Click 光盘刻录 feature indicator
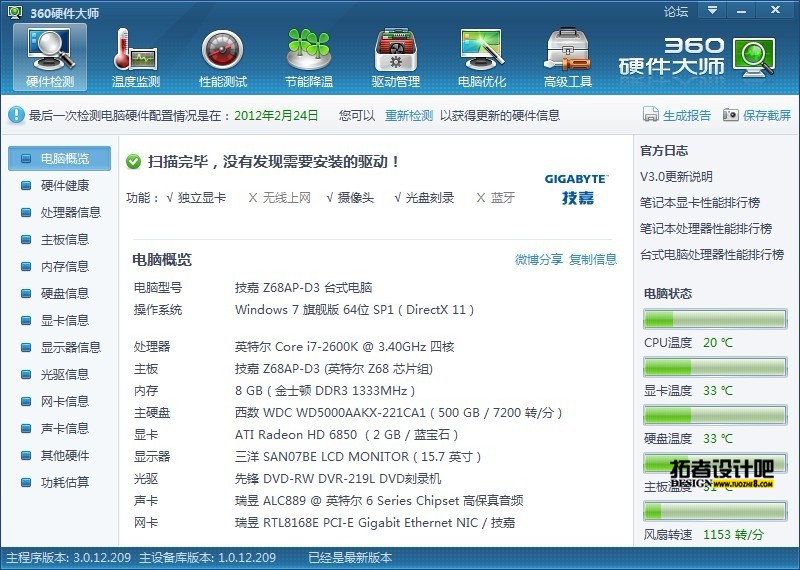The height and width of the screenshot is (570, 800). [x=424, y=197]
